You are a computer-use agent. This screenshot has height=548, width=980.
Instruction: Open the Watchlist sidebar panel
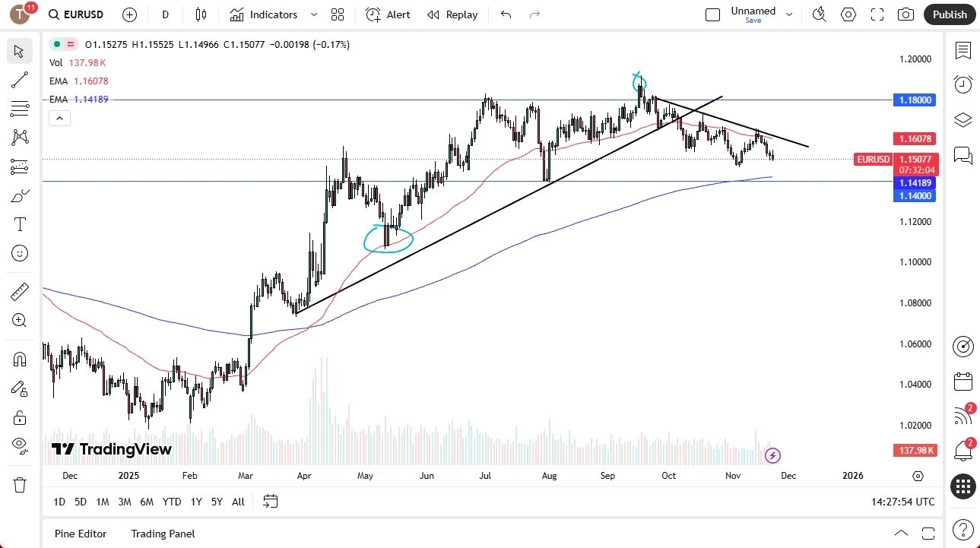(x=963, y=51)
